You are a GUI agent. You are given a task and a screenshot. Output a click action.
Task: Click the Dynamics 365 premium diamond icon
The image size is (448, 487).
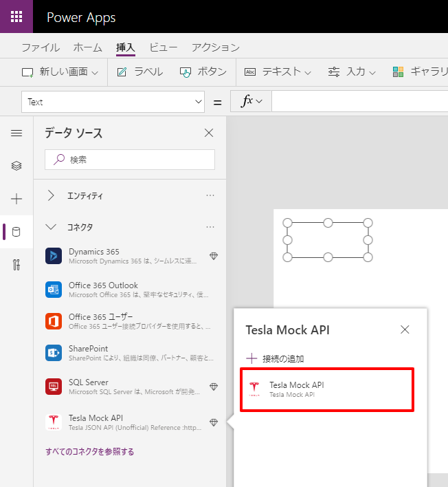pos(214,256)
